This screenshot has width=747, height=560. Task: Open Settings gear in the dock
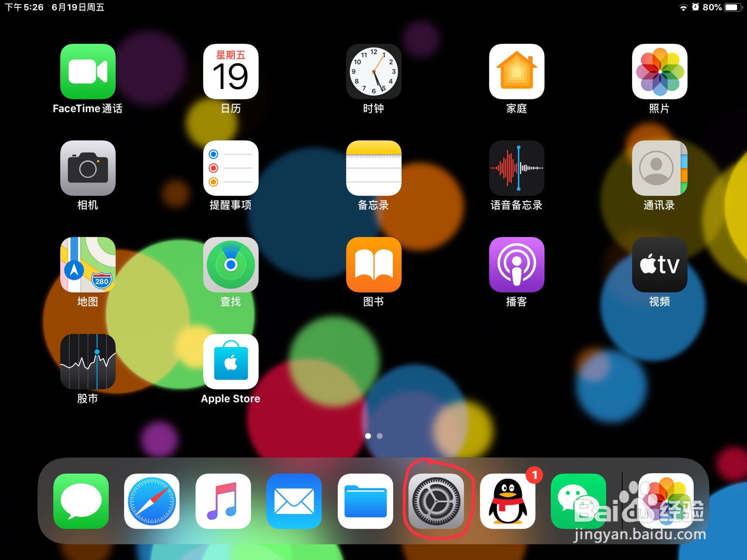tap(436, 501)
